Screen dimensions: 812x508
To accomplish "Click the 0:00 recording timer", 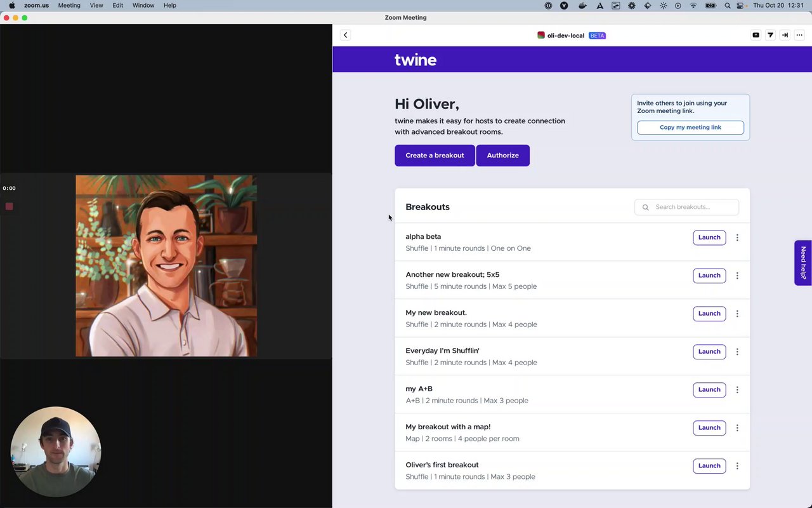I will [x=9, y=188].
